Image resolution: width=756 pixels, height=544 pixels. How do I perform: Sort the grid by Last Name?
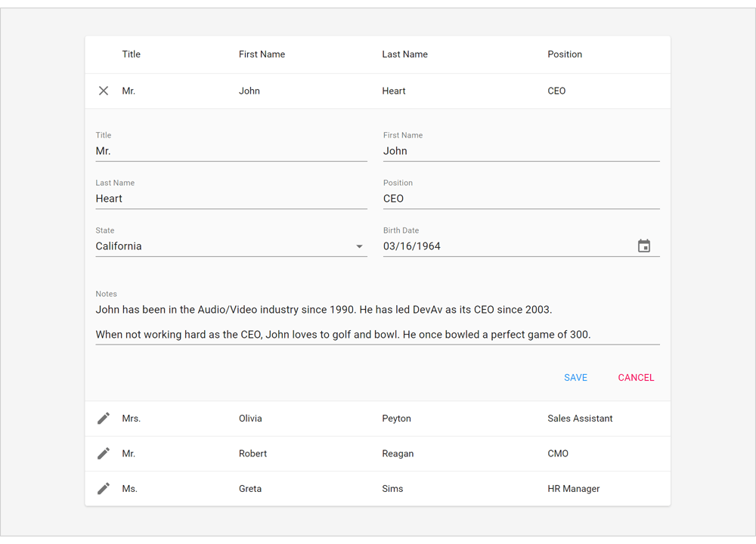[404, 54]
